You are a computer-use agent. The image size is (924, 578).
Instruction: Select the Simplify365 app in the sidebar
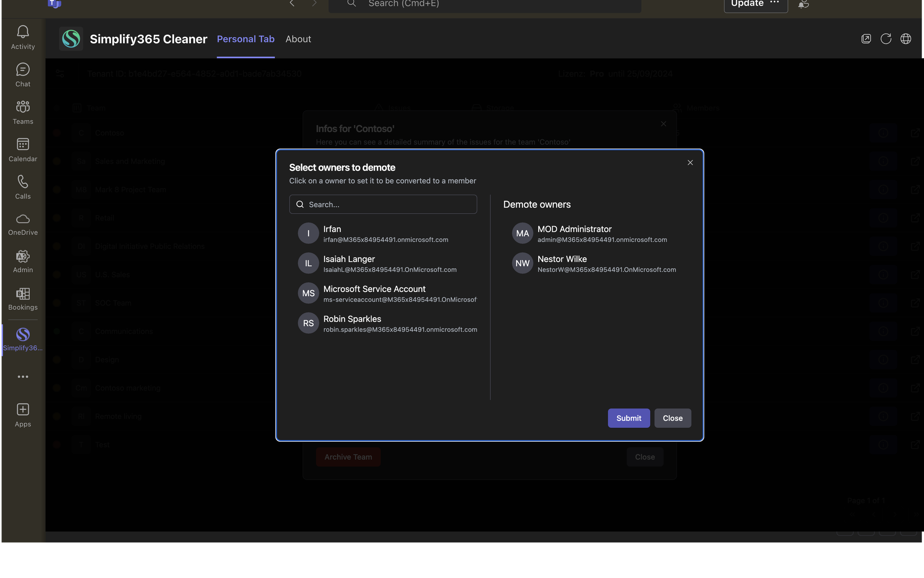(x=23, y=339)
